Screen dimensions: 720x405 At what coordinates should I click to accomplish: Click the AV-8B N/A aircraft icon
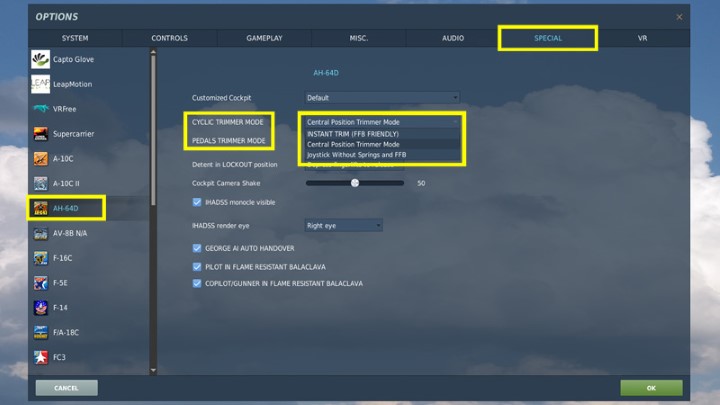(x=40, y=233)
